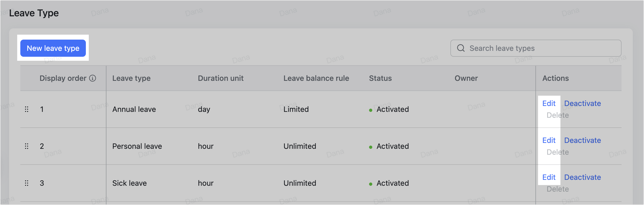
Task: Delete the Personal leave type
Action: pos(558,152)
